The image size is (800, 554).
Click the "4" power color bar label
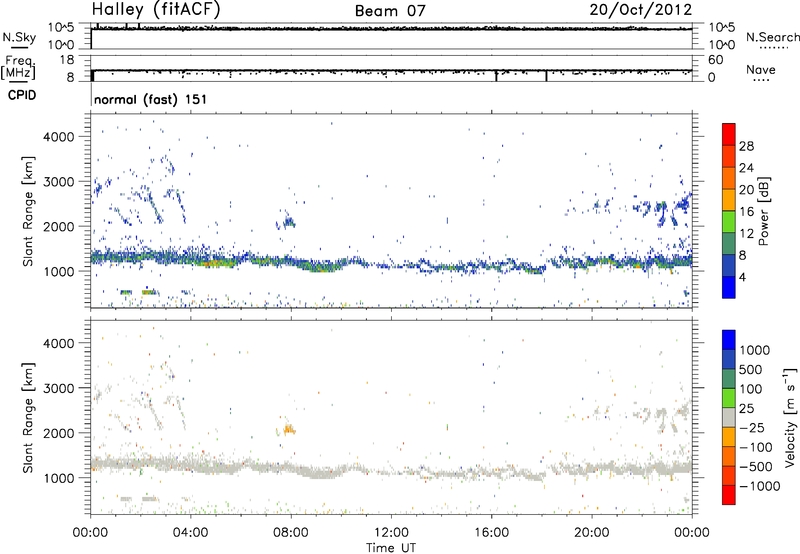coord(743,277)
